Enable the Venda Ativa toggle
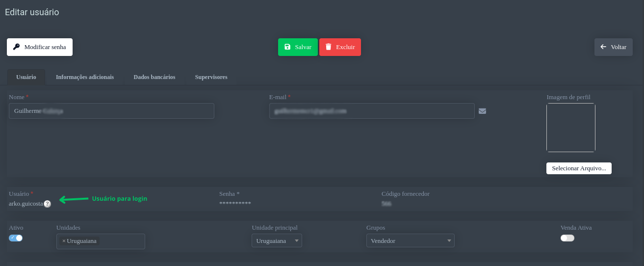 coord(567,238)
